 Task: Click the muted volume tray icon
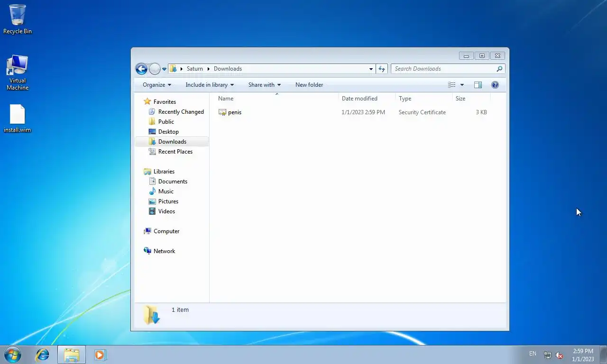point(559,355)
